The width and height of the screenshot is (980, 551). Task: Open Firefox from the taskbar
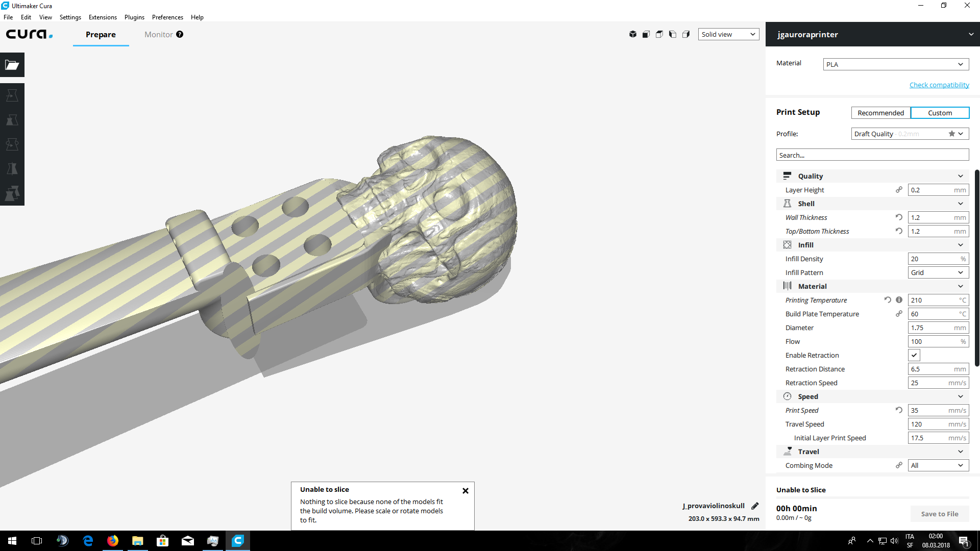(113, 541)
